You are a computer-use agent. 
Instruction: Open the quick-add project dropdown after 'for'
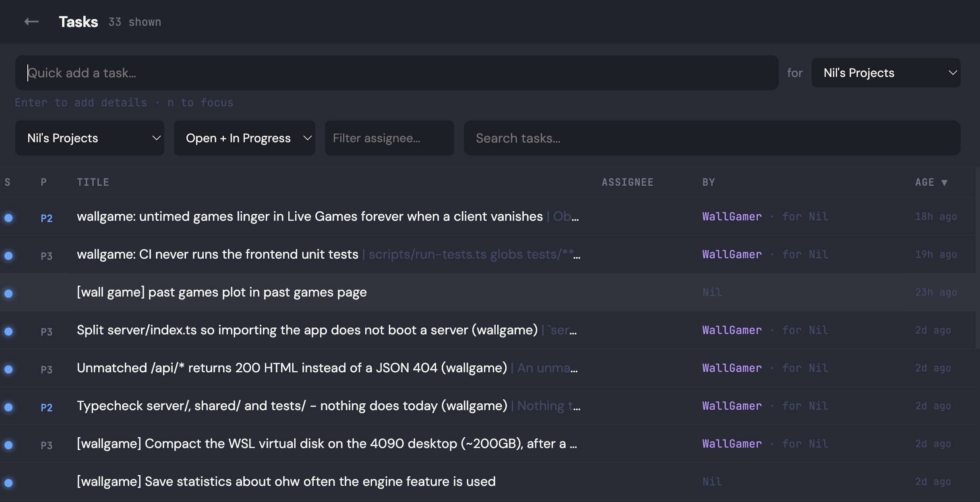(886, 73)
